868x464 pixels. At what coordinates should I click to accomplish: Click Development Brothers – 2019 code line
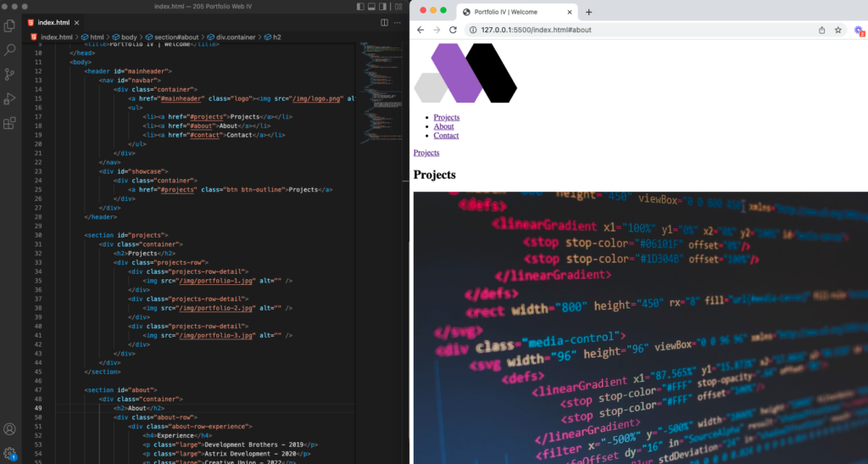pos(231,444)
